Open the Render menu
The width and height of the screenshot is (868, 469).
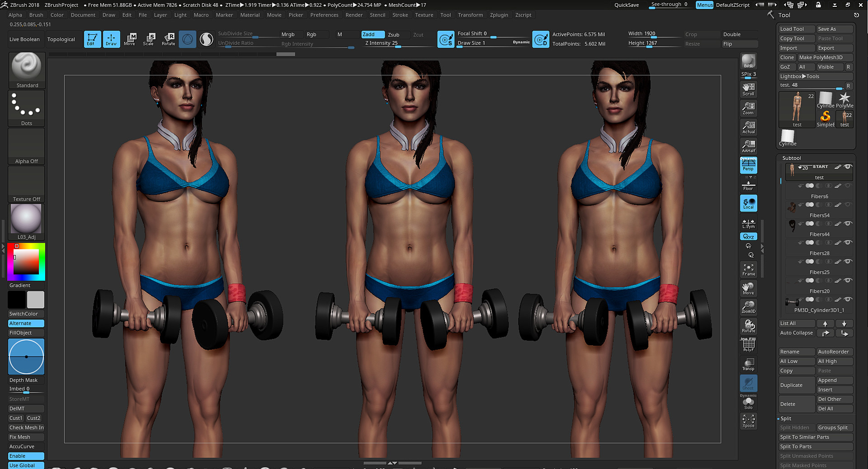click(x=354, y=15)
